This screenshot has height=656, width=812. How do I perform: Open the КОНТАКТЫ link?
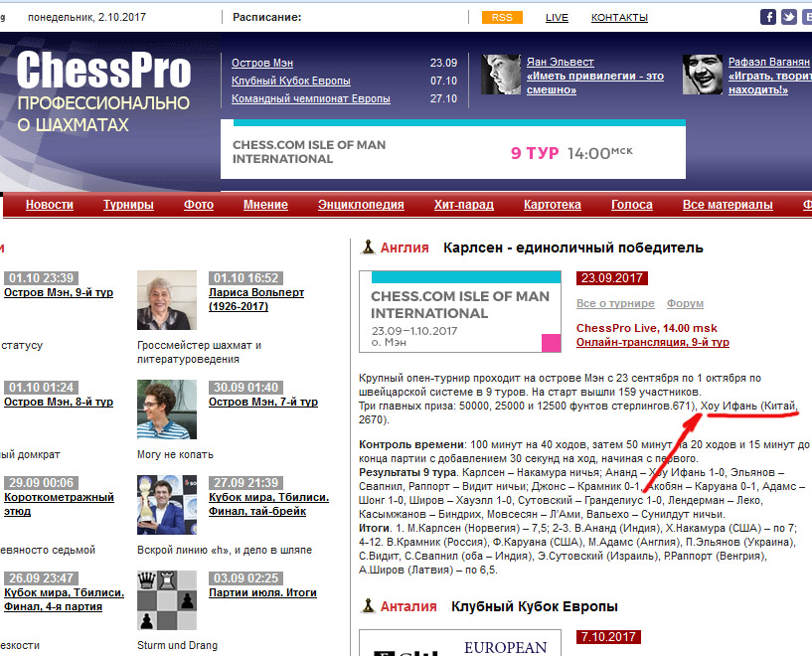tap(619, 17)
